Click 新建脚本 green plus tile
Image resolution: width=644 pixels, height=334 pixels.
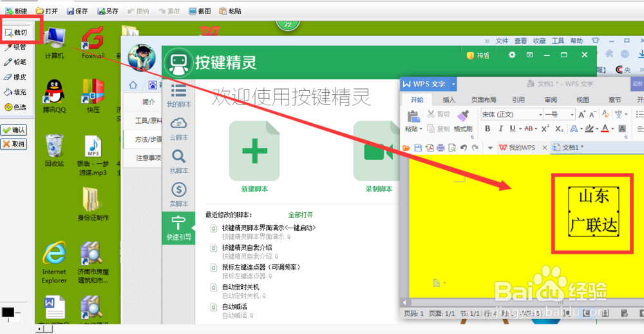pos(254,151)
